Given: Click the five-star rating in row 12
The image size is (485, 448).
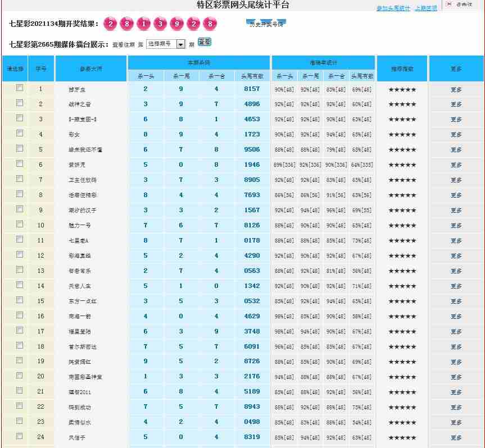Looking at the screenshot, I should (402, 256).
